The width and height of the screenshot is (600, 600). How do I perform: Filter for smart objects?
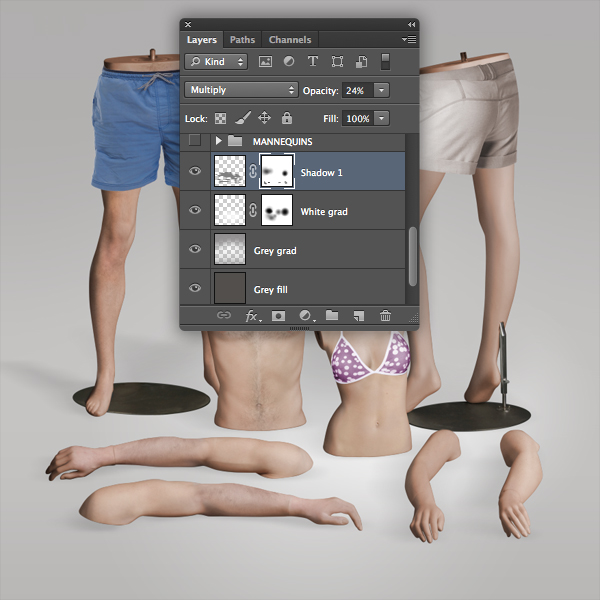(x=361, y=62)
